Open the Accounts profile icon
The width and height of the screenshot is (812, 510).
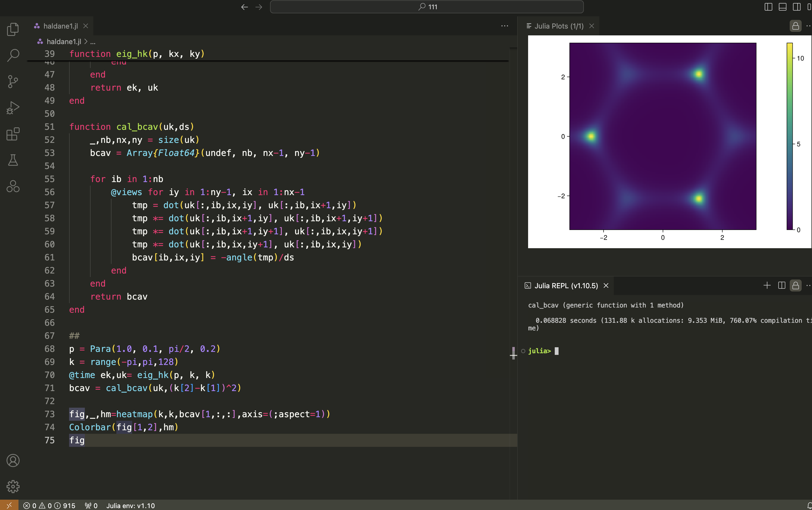(13, 460)
